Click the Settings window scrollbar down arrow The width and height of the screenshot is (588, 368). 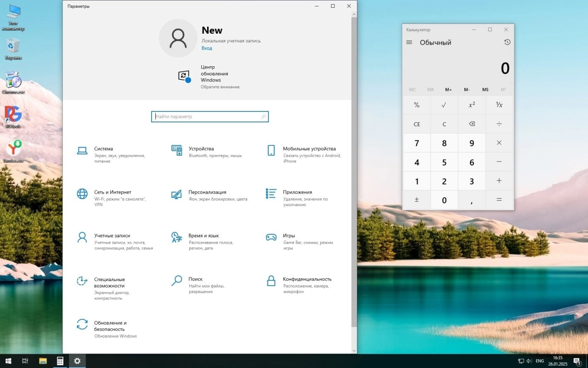click(354, 351)
